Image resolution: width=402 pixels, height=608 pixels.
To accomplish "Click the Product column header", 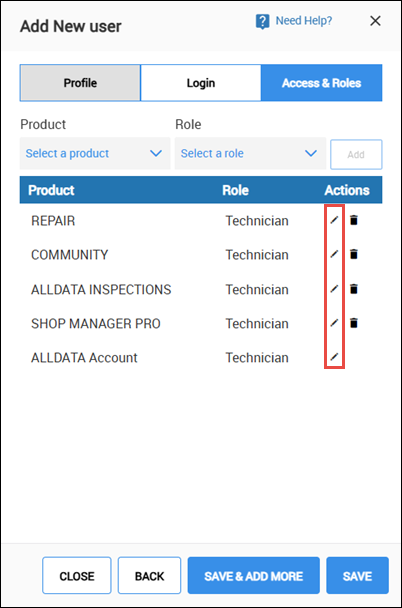I will 51,190.
